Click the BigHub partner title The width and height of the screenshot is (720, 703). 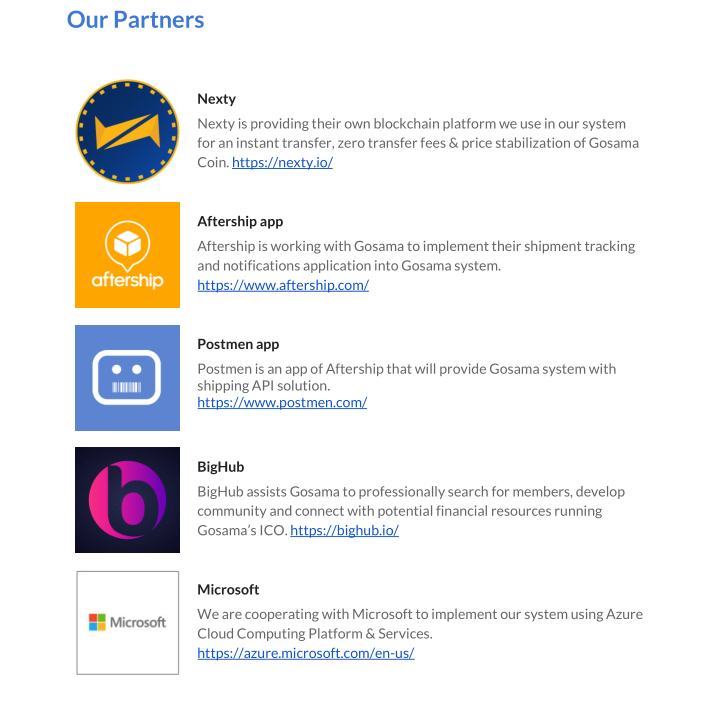tap(220, 467)
